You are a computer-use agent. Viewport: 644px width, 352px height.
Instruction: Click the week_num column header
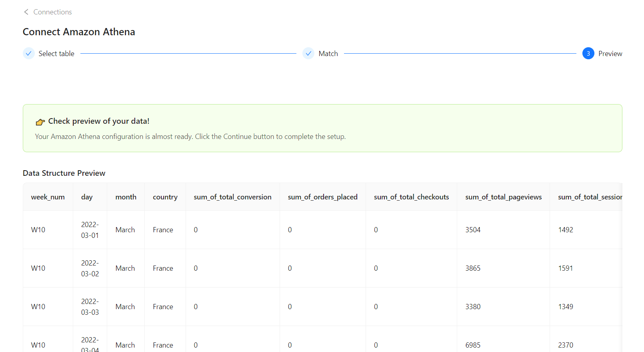click(x=48, y=197)
